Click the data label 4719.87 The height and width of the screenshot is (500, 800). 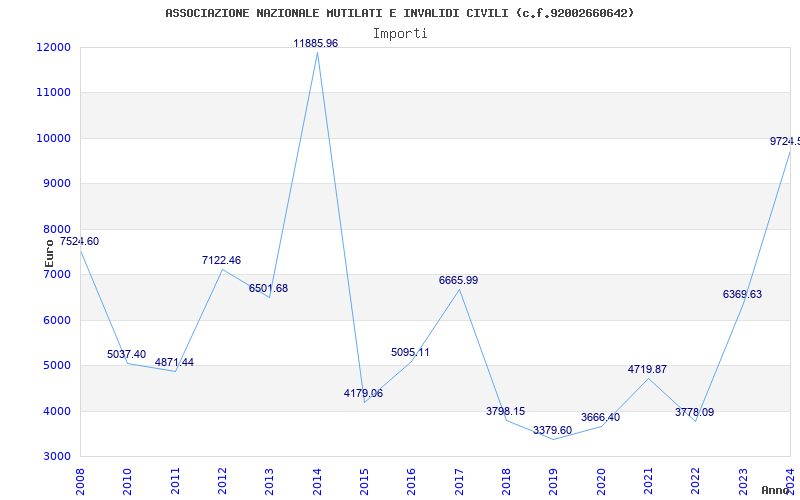(647, 369)
